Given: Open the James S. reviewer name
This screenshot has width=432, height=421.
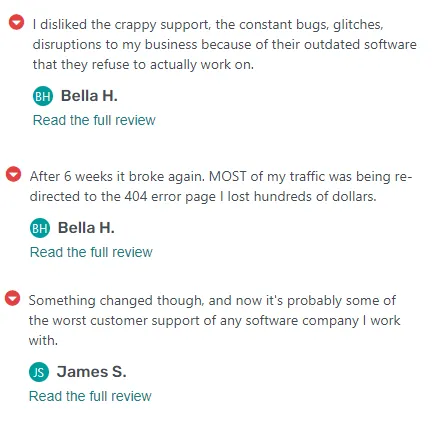Looking at the screenshot, I should click(x=92, y=372).
